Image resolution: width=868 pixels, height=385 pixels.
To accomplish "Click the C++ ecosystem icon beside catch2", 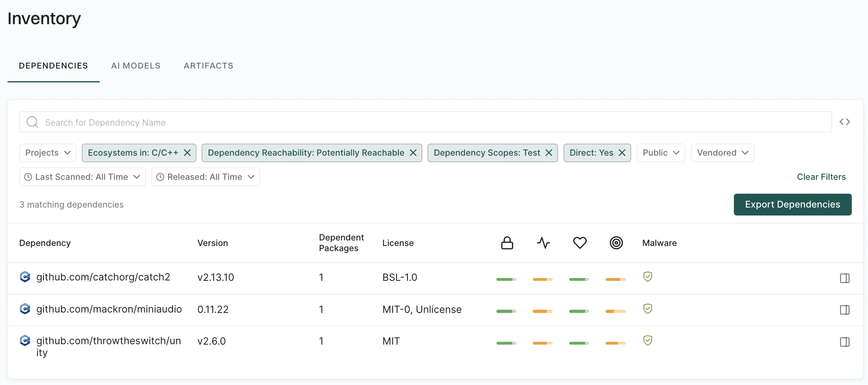I will pos(25,277).
